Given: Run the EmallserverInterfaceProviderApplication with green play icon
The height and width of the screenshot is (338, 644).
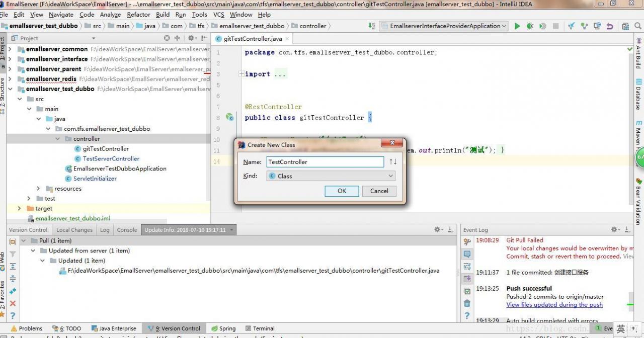Looking at the screenshot, I should click(517, 26).
